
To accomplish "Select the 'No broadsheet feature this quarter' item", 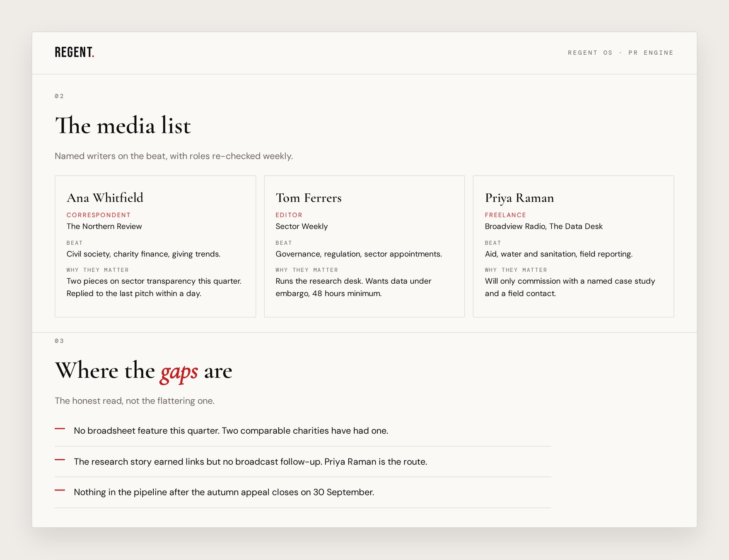I will click(303, 431).
